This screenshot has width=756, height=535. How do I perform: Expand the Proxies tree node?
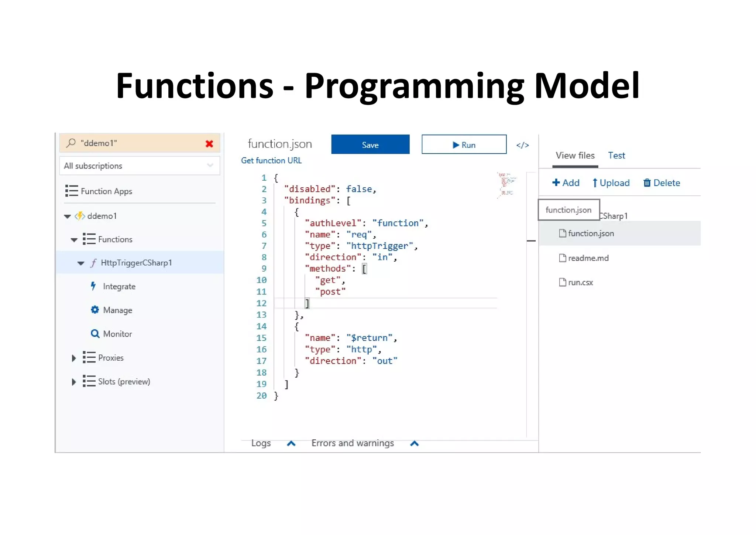point(74,358)
